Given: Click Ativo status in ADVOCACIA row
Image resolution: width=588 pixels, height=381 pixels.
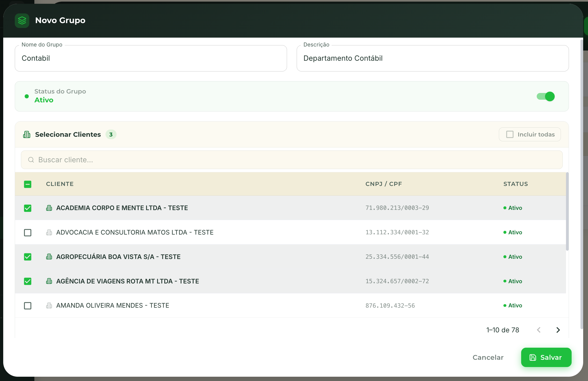Looking at the screenshot, I should tap(513, 232).
